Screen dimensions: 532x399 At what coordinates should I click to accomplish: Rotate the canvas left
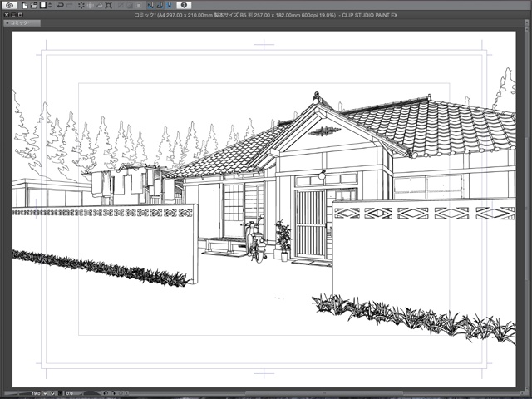tap(106, 393)
